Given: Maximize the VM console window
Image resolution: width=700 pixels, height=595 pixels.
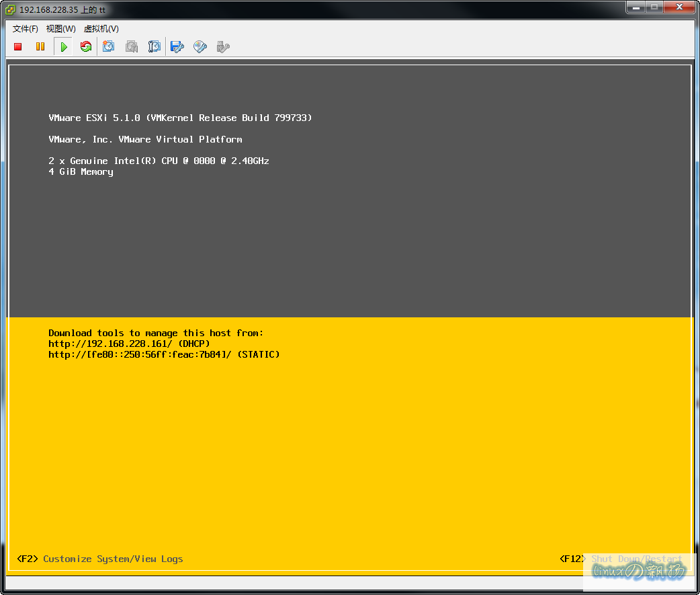Looking at the screenshot, I should pos(654,7).
